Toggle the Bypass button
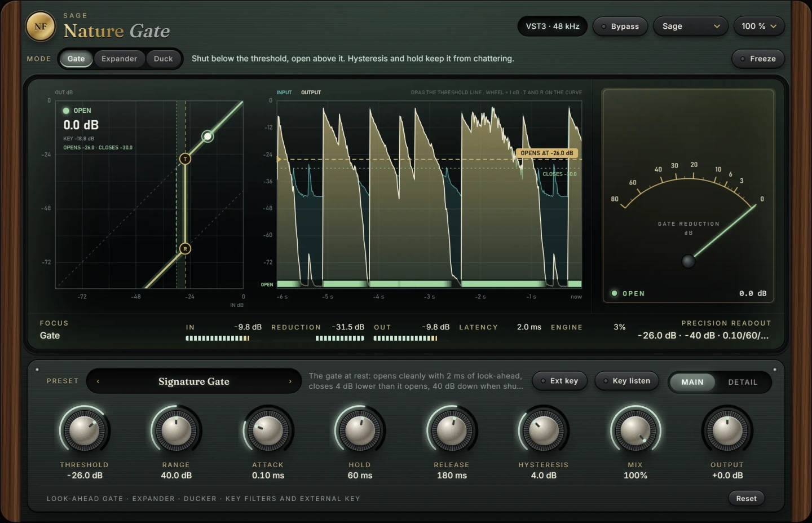This screenshot has width=812, height=523. coord(620,27)
